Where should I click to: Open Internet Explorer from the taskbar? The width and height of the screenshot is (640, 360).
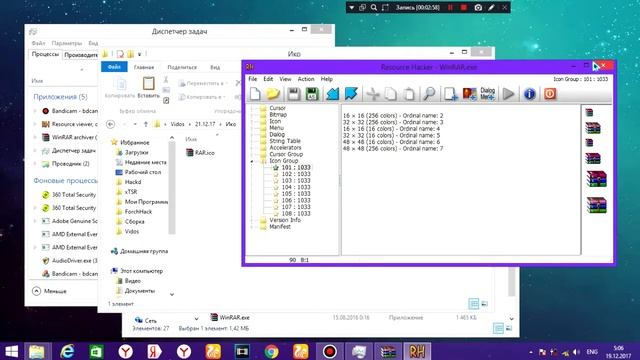point(67,351)
